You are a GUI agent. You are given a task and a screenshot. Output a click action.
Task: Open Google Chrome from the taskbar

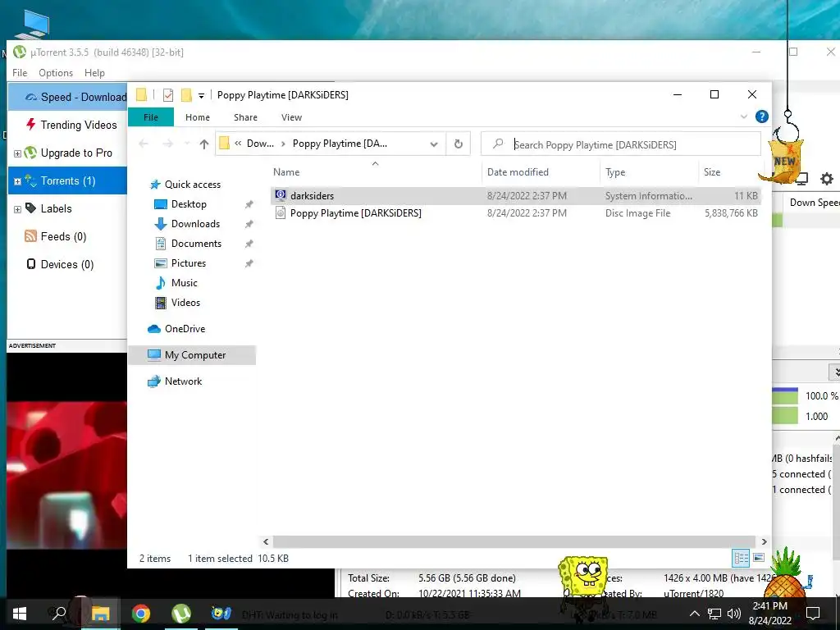pos(141,614)
